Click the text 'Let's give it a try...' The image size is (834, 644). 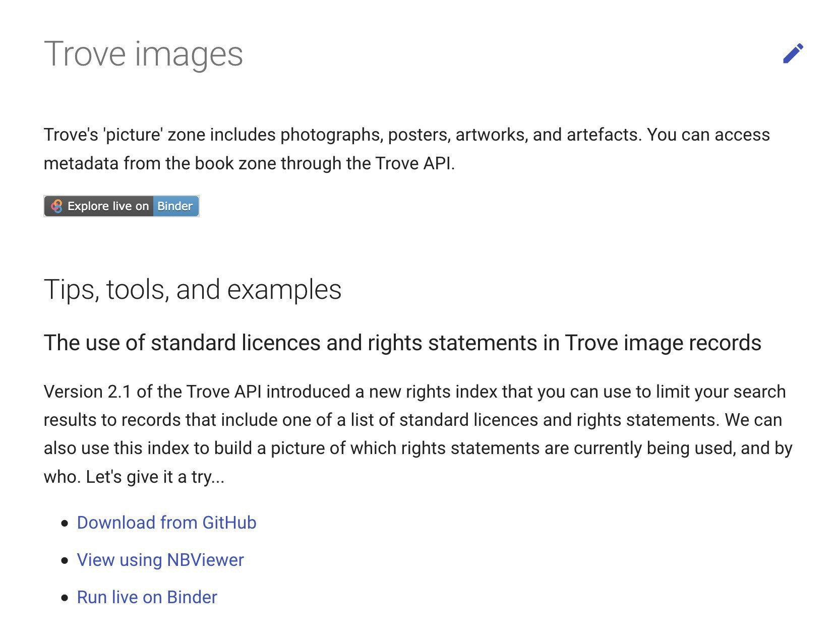pyautogui.click(x=155, y=477)
